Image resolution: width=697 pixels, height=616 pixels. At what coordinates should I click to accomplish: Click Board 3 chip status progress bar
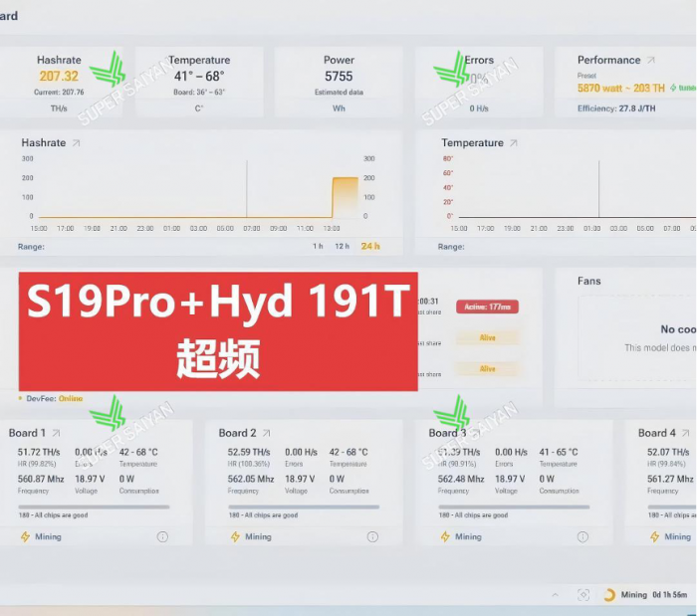[x=514, y=507]
